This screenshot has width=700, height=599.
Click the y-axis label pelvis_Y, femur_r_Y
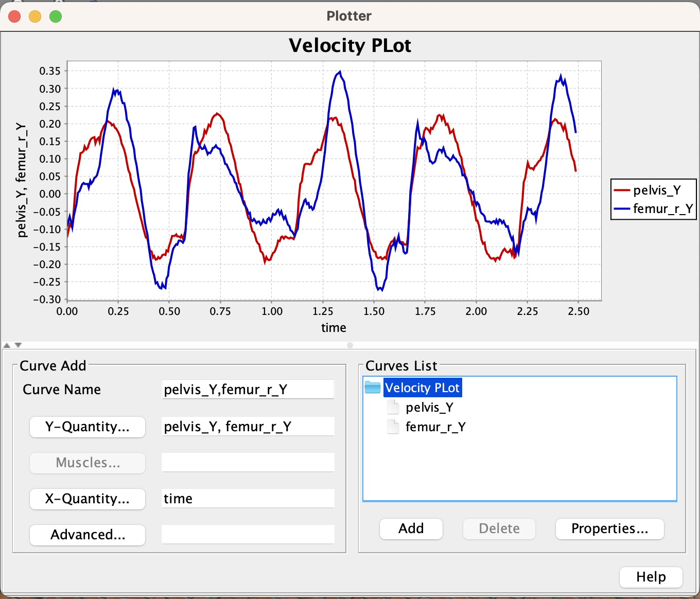[x=21, y=180]
